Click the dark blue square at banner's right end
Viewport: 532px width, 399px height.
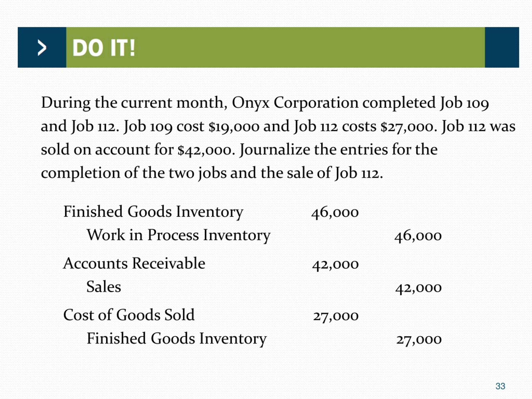[502, 47]
